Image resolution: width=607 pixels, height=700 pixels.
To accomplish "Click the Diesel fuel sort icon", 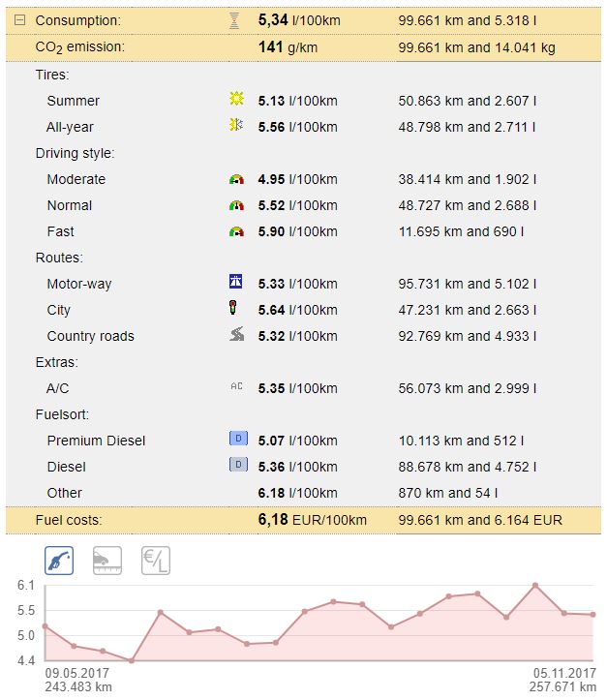I will [x=236, y=466].
